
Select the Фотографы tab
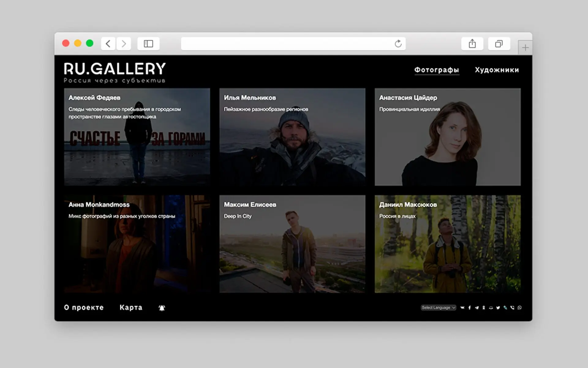(436, 70)
